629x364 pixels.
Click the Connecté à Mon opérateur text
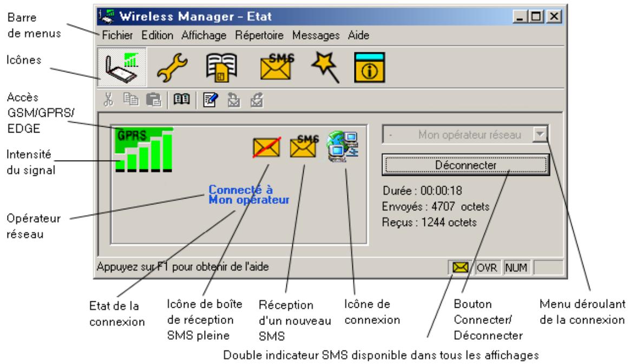click(x=248, y=194)
